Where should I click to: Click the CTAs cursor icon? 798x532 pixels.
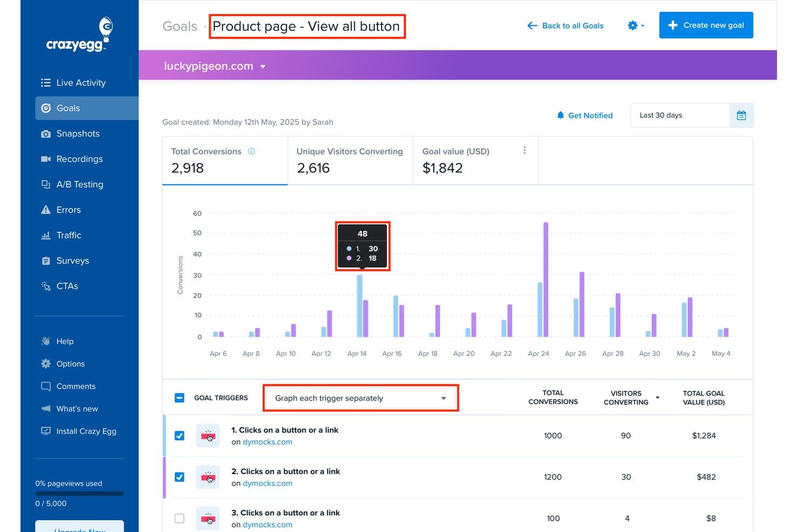(46, 286)
